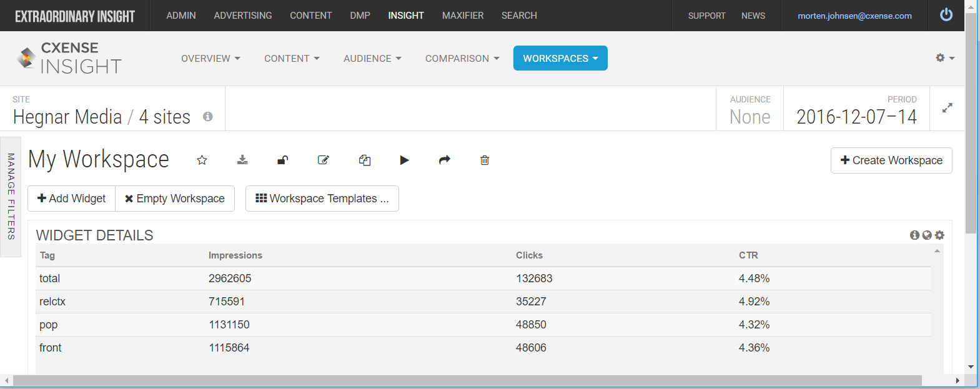Open the Advertising top menu item
The height and width of the screenshot is (389, 980).
tap(243, 16)
